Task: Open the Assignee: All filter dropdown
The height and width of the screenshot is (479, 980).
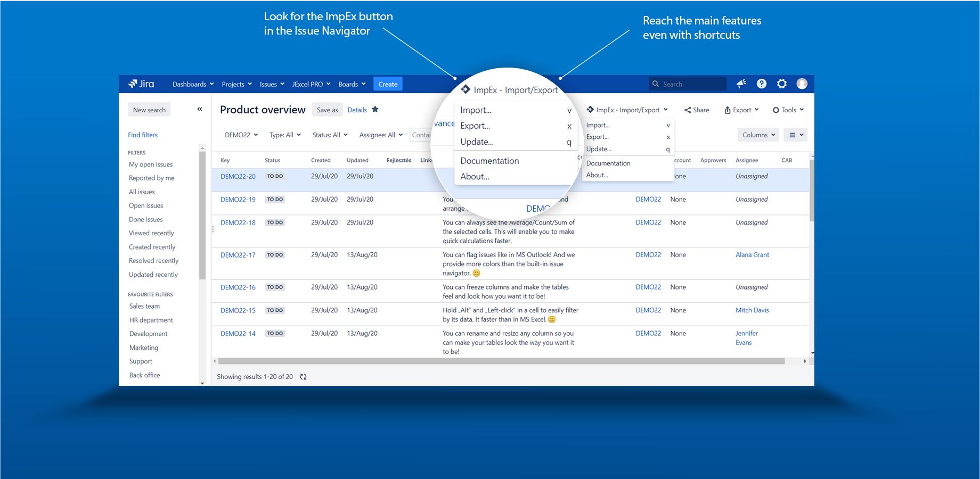Action: pos(381,135)
